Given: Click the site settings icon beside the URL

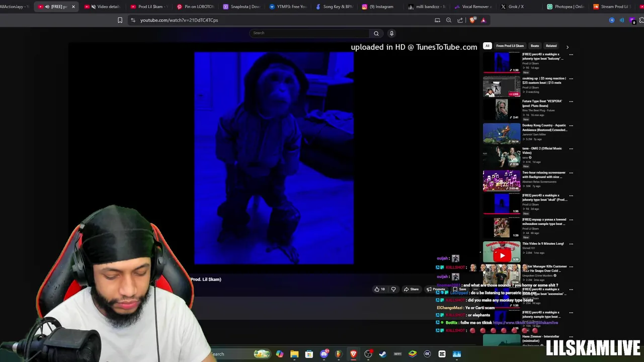Looking at the screenshot, I should (133, 20).
